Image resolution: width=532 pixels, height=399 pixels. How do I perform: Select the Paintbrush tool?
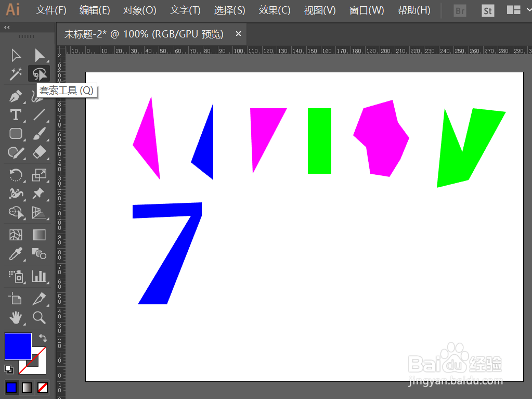coord(40,134)
